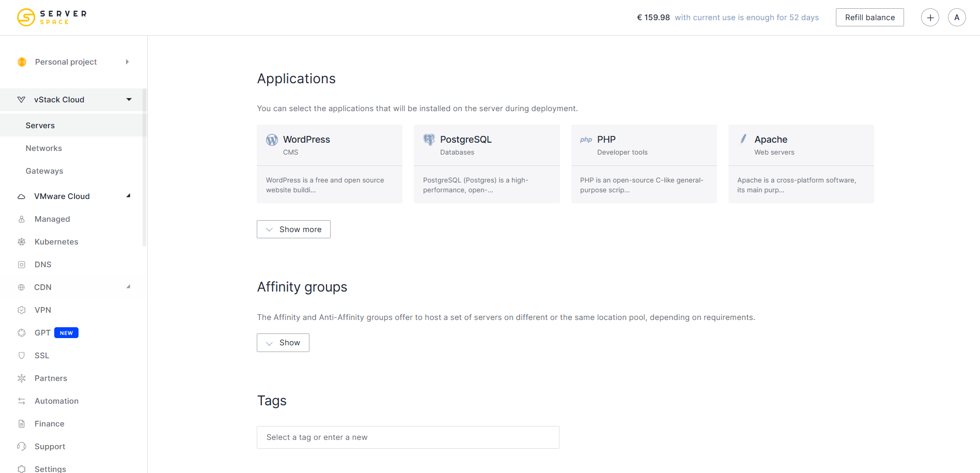Click the PostgreSQL elephant icon

point(429,140)
